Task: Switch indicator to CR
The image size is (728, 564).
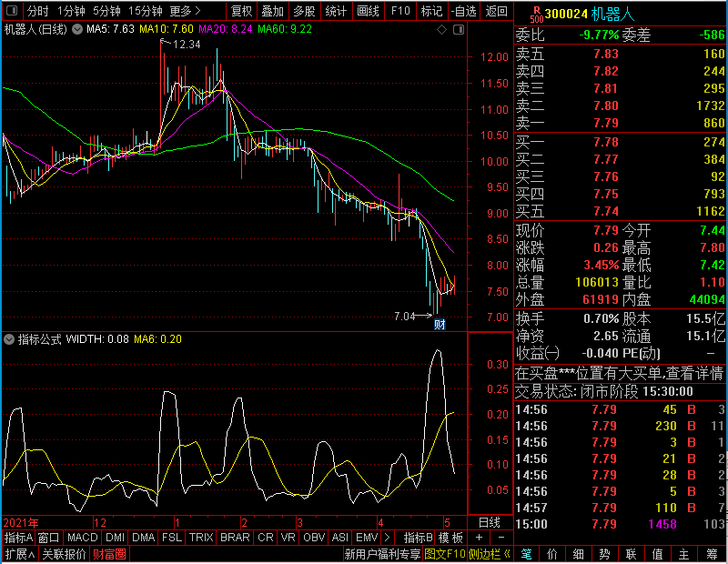Action: [266, 538]
